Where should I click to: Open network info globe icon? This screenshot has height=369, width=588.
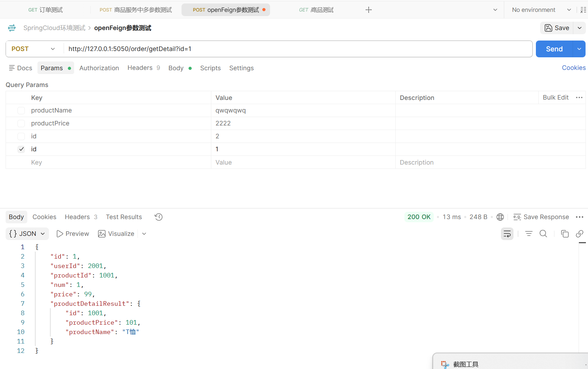coord(500,217)
